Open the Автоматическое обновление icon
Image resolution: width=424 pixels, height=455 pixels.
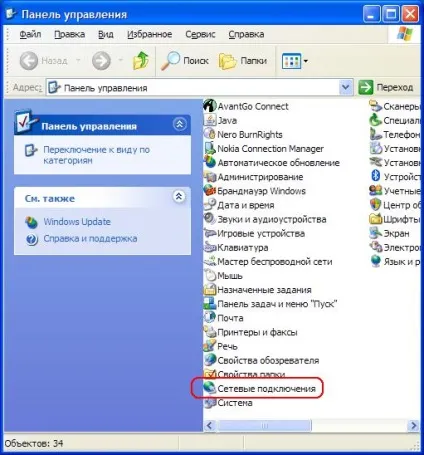(x=210, y=163)
